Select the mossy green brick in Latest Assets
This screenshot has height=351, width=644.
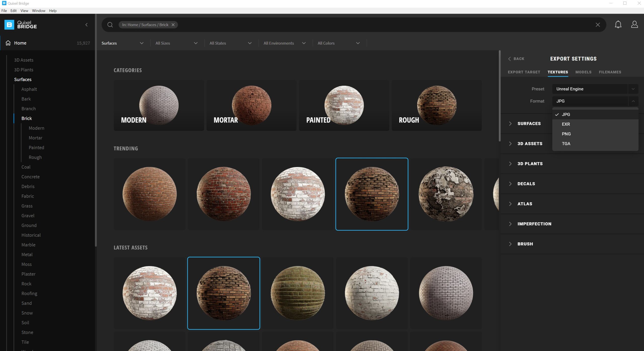(298, 293)
